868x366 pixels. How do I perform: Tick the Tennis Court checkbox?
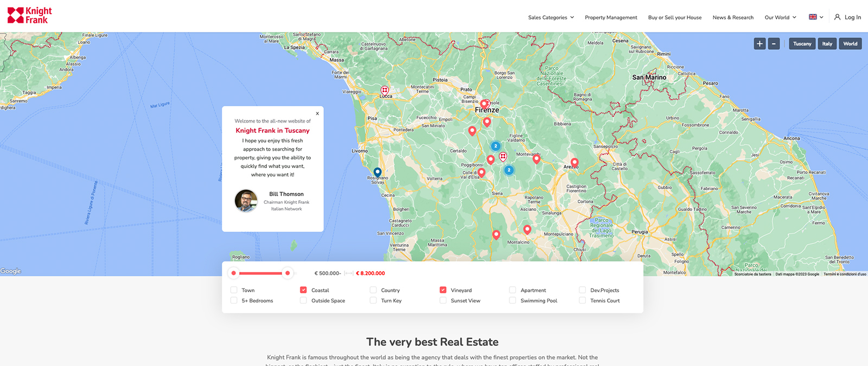tap(583, 300)
